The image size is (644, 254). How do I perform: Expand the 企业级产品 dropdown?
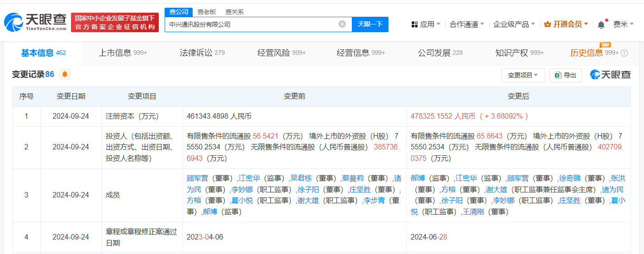click(514, 24)
